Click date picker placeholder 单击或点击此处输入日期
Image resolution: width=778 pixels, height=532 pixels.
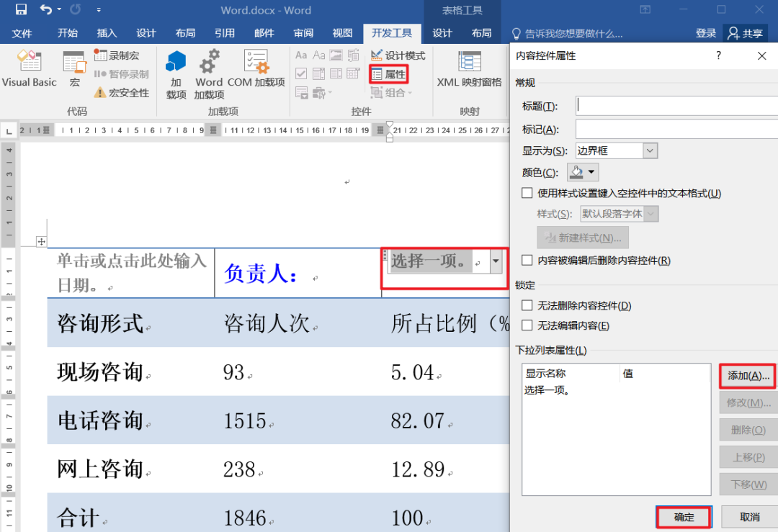click(131, 273)
